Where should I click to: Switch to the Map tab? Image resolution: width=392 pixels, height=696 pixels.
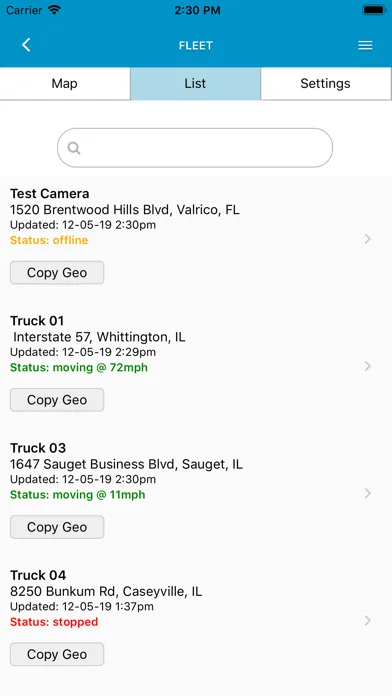(x=65, y=83)
